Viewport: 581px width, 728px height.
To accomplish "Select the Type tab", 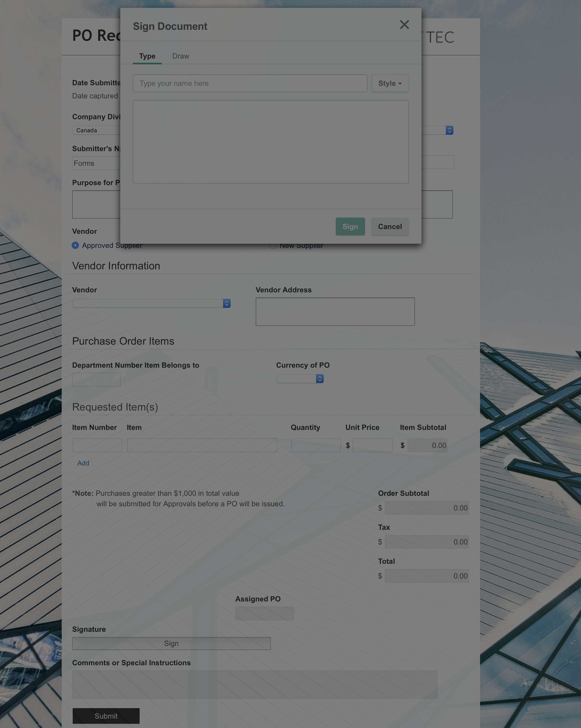I will 147,56.
